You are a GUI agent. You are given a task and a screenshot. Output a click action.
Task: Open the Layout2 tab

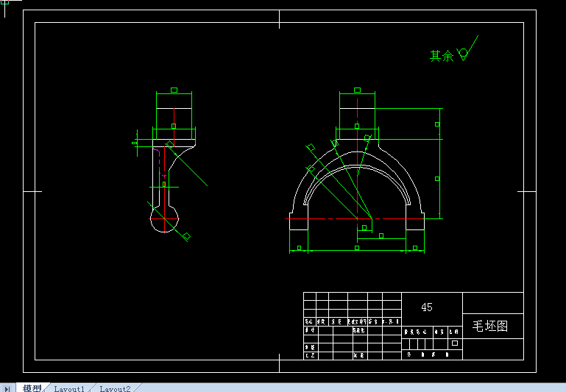coord(115,388)
